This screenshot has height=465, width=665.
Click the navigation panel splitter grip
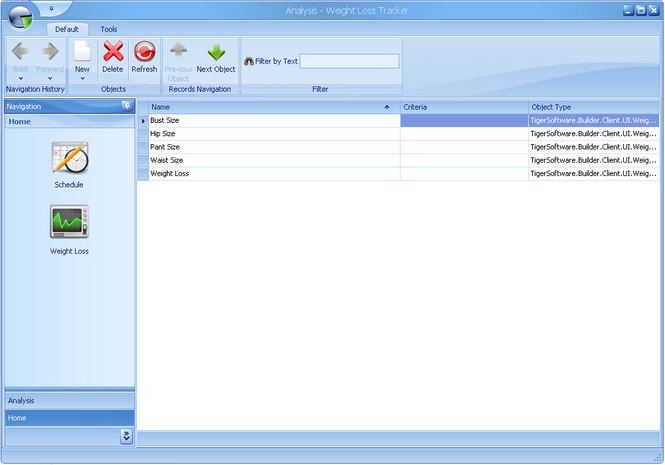pyautogui.click(x=70, y=389)
